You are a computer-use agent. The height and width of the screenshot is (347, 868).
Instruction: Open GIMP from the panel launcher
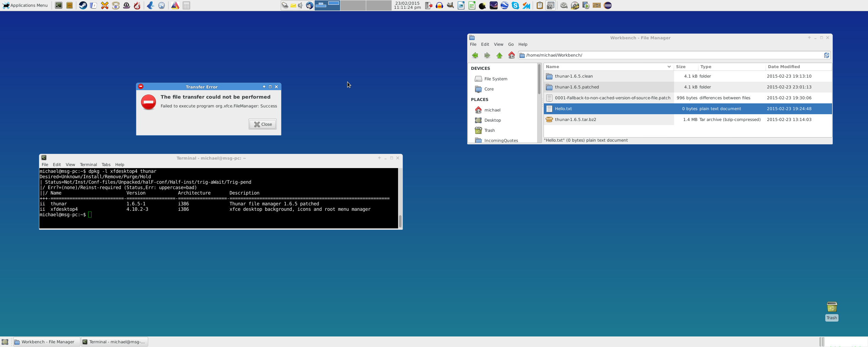click(x=450, y=5)
